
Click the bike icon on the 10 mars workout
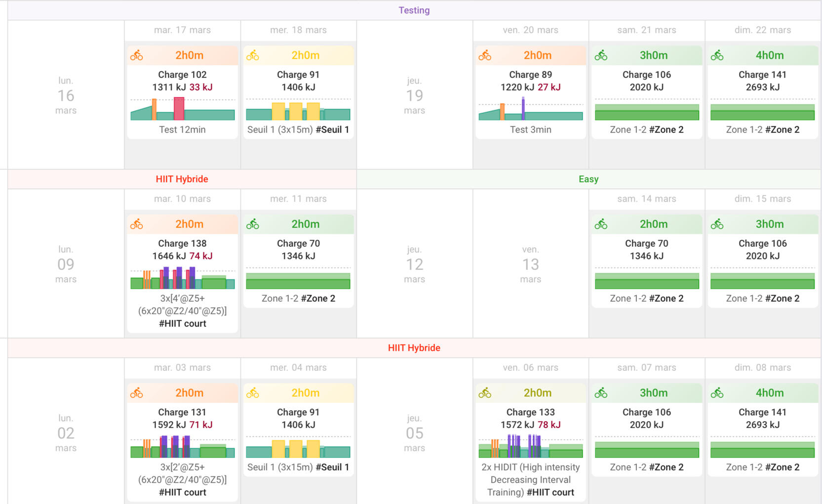[x=137, y=224]
